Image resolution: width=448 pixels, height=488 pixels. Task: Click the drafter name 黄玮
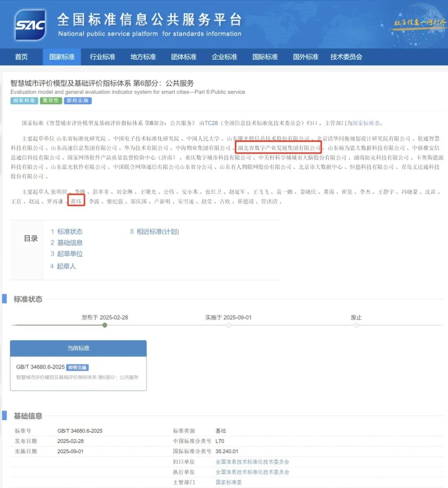coord(76,202)
